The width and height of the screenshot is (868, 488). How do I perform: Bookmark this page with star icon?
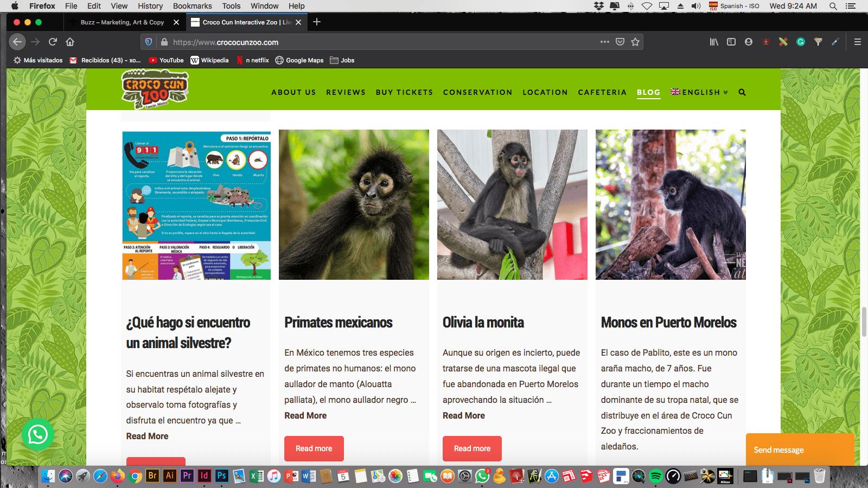pos(635,42)
